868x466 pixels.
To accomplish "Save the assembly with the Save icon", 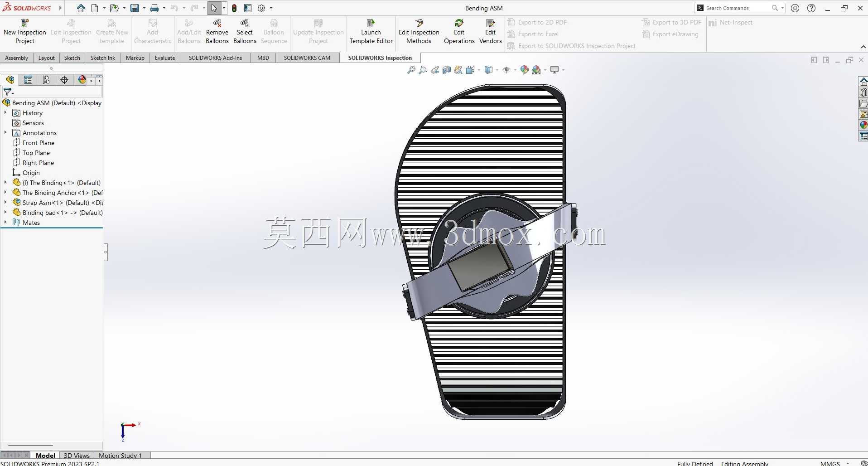I will (x=135, y=8).
